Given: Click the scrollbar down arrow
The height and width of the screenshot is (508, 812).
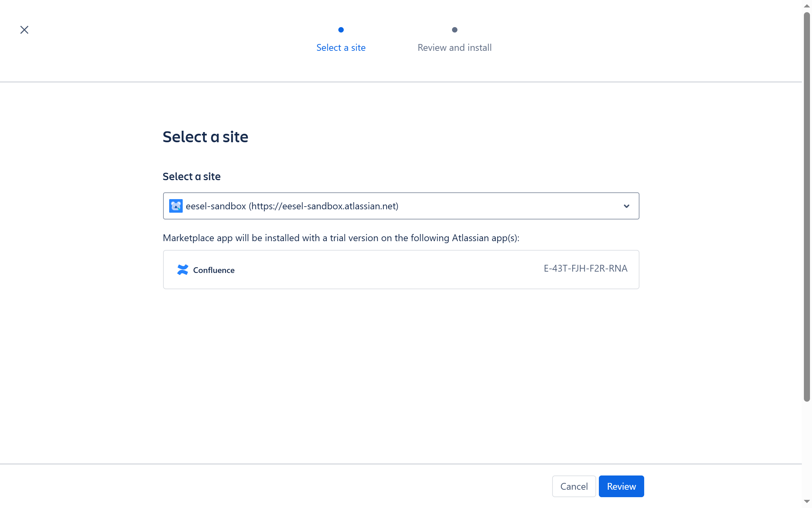Looking at the screenshot, I should [807, 502].
